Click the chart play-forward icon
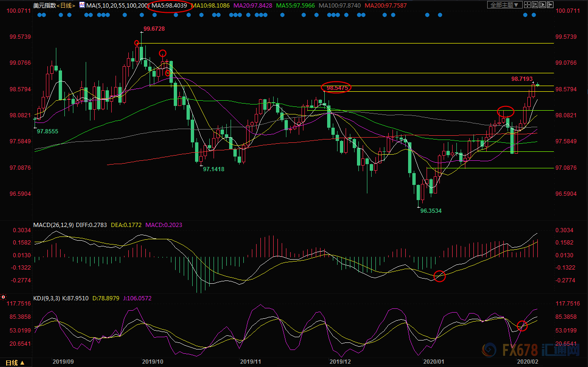The image size is (588, 367). [x=543, y=5]
